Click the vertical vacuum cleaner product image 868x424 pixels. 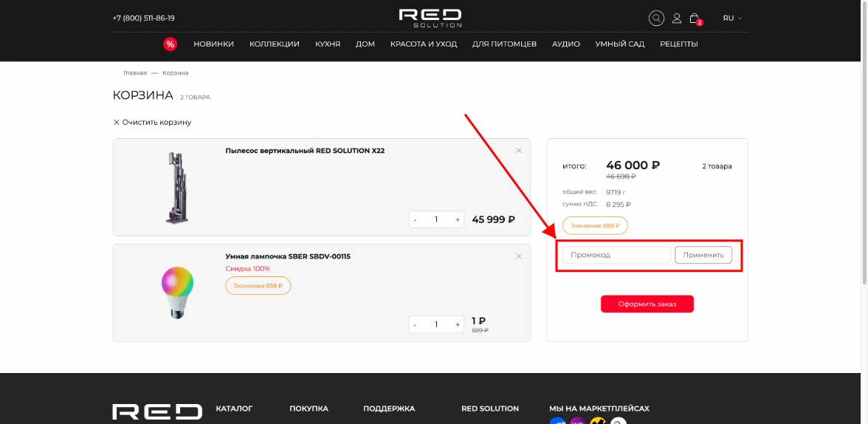click(176, 188)
